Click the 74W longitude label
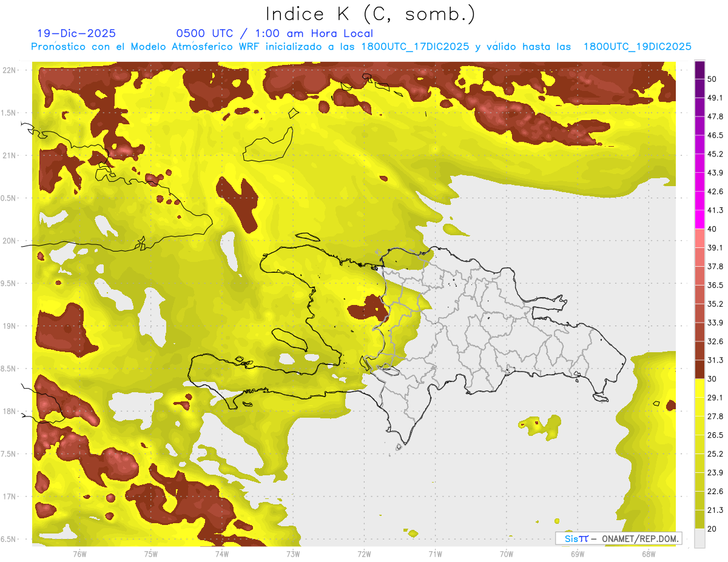Image resolution: width=728 pixels, height=562 pixels. pos(222,554)
